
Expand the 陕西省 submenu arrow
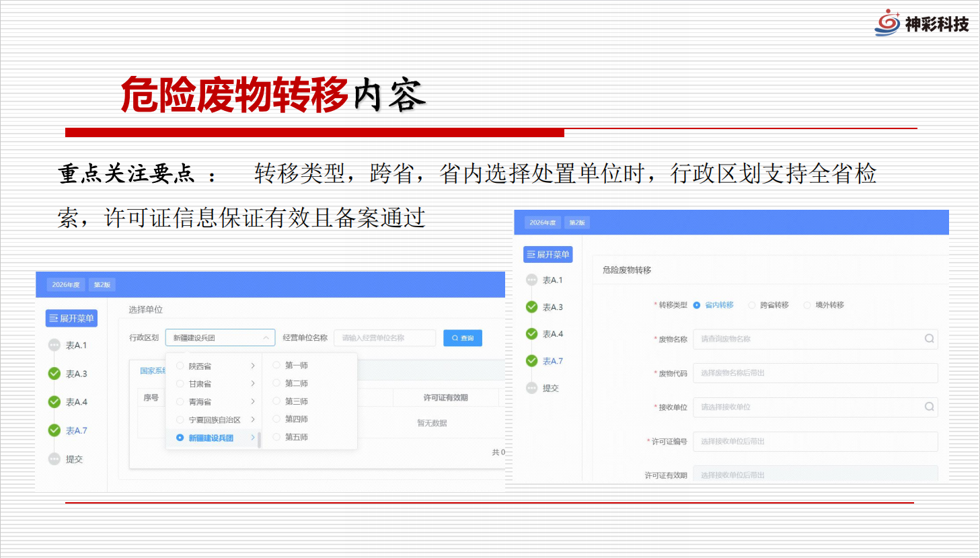253,366
